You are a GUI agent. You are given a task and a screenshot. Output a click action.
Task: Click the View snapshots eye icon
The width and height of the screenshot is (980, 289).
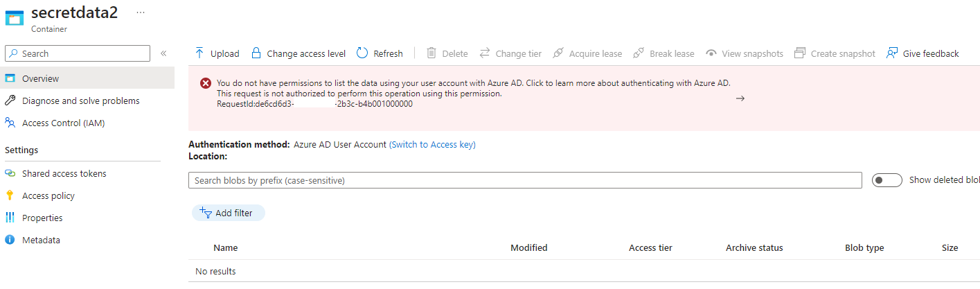(x=711, y=53)
